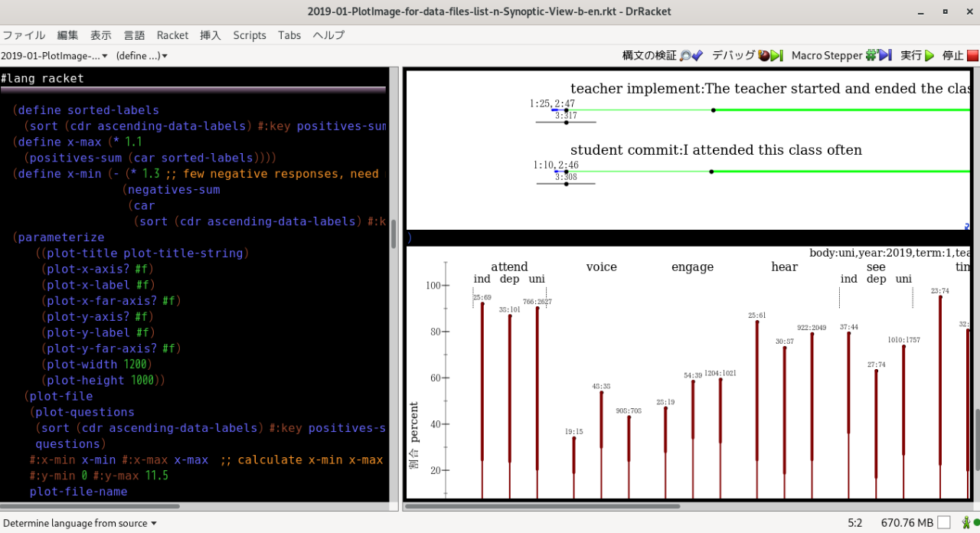Click the (parameterize keyword line
Viewport: 980px width, 533px height.
coord(58,237)
